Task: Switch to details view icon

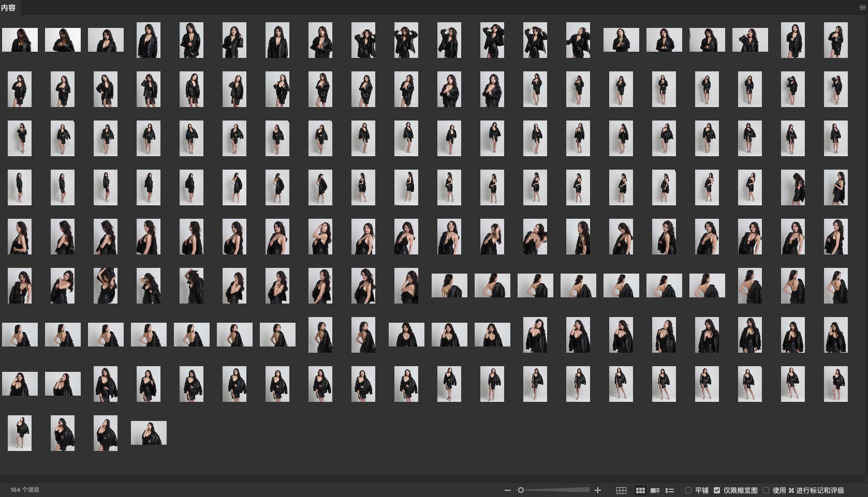Action: point(655,490)
